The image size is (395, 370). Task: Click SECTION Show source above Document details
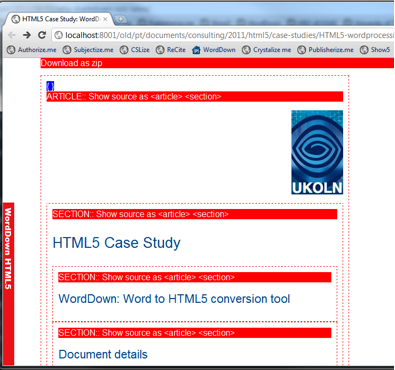coord(195,333)
